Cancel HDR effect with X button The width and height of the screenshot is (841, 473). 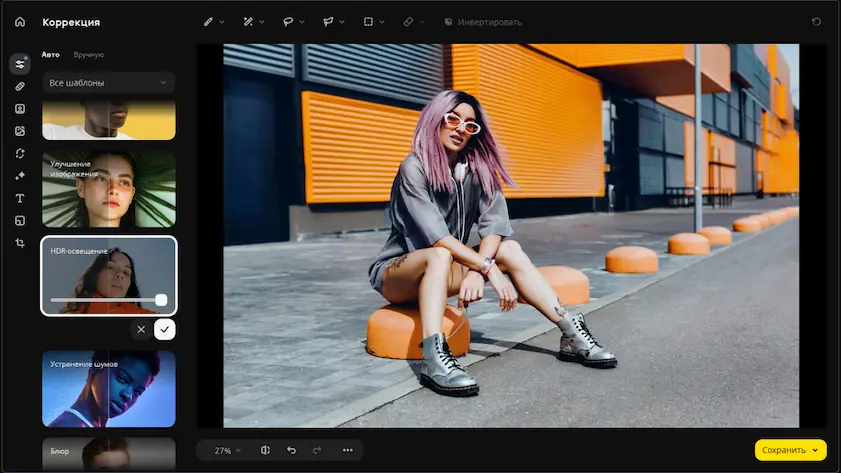point(141,329)
